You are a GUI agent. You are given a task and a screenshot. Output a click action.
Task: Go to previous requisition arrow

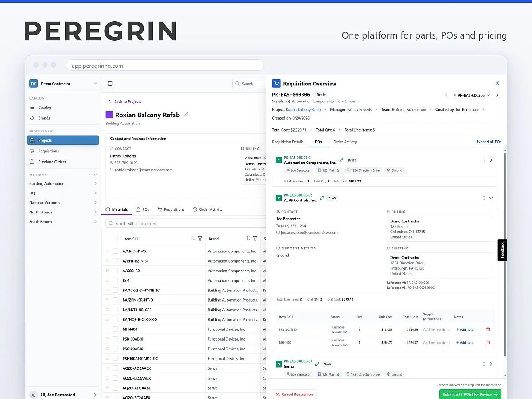pyautogui.click(x=446, y=95)
